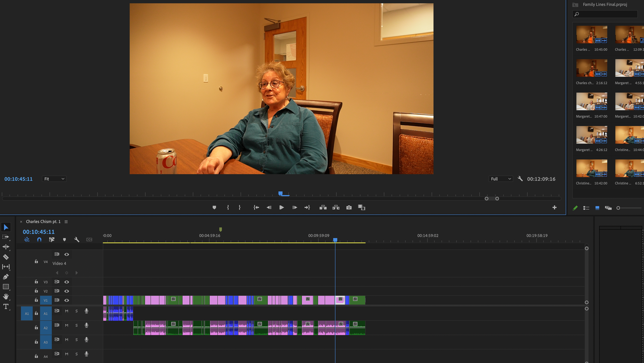Select the Ripple Edit tool

(x=6, y=247)
